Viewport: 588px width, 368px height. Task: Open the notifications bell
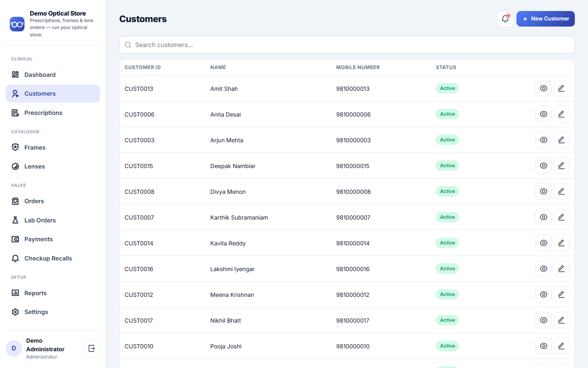click(505, 19)
